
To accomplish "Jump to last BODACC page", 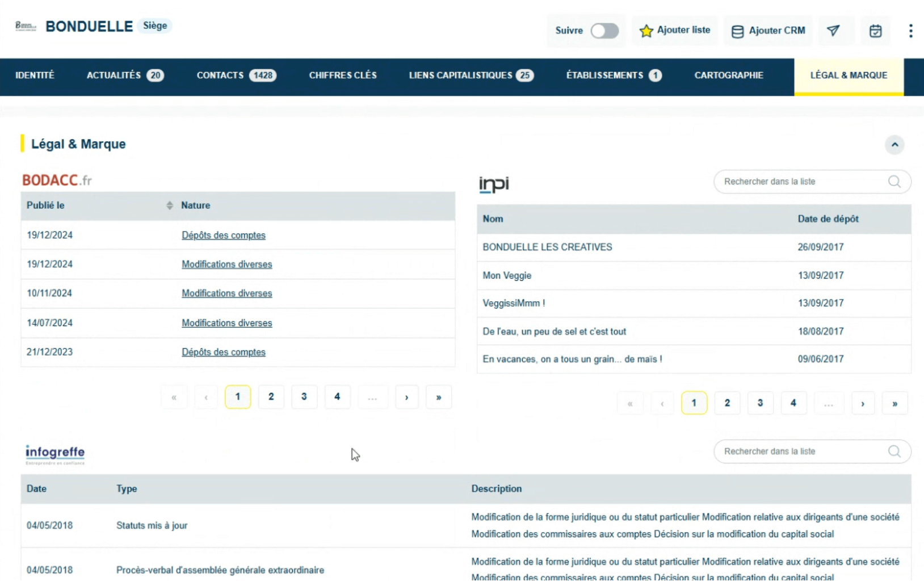I will [x=439, y=397].
